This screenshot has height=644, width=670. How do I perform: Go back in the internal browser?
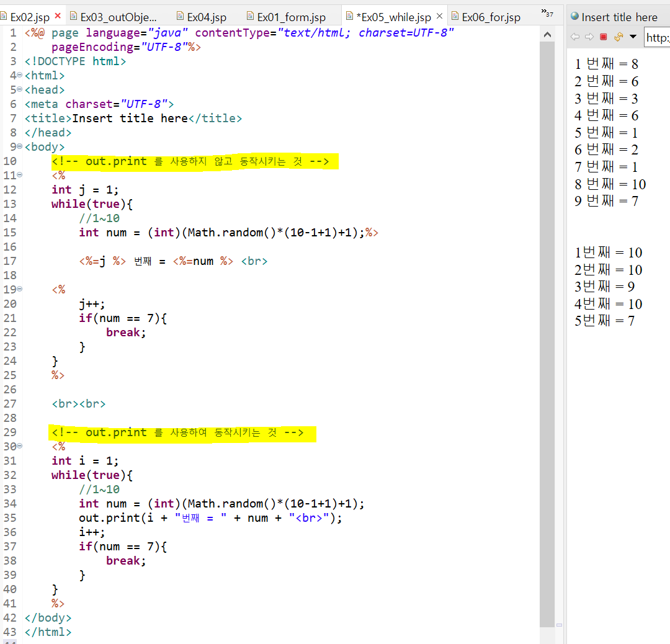[x=575, y=37]
